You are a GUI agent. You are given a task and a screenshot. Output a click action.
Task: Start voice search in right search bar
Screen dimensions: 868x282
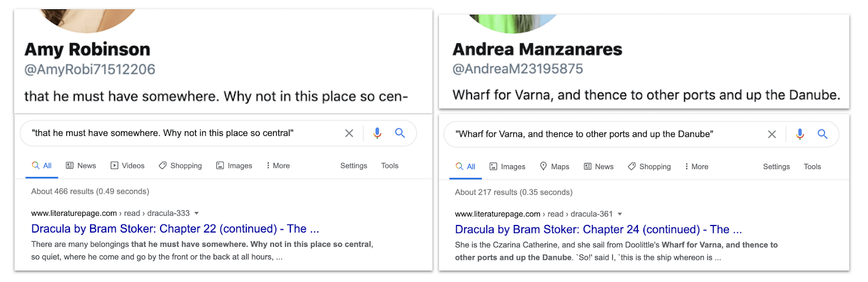(x=800, y=134)
